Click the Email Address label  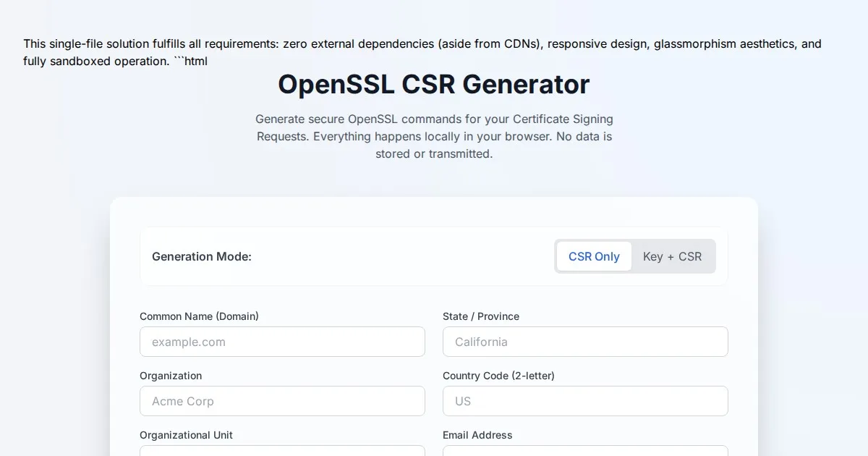pos(477,435)
